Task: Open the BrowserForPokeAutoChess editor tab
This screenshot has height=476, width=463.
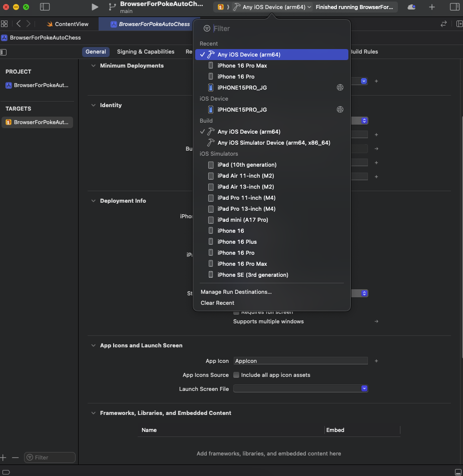Action: [x=150, y=24]
